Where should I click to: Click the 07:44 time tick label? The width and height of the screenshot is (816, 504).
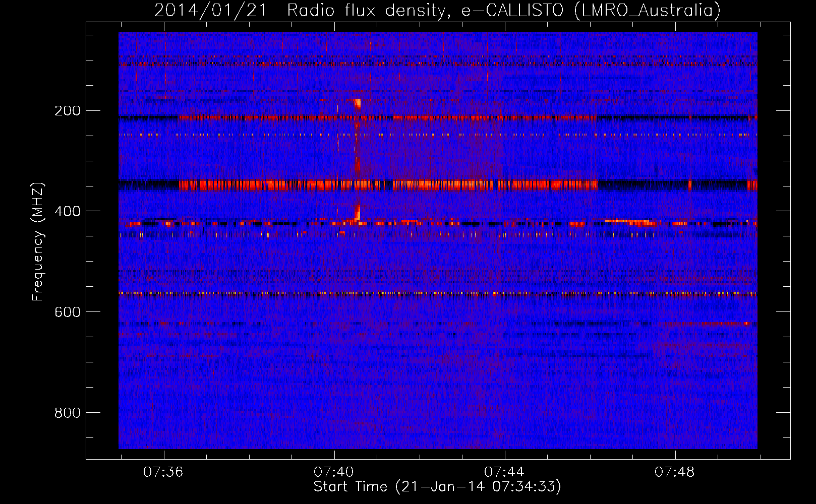pos(504,472)
